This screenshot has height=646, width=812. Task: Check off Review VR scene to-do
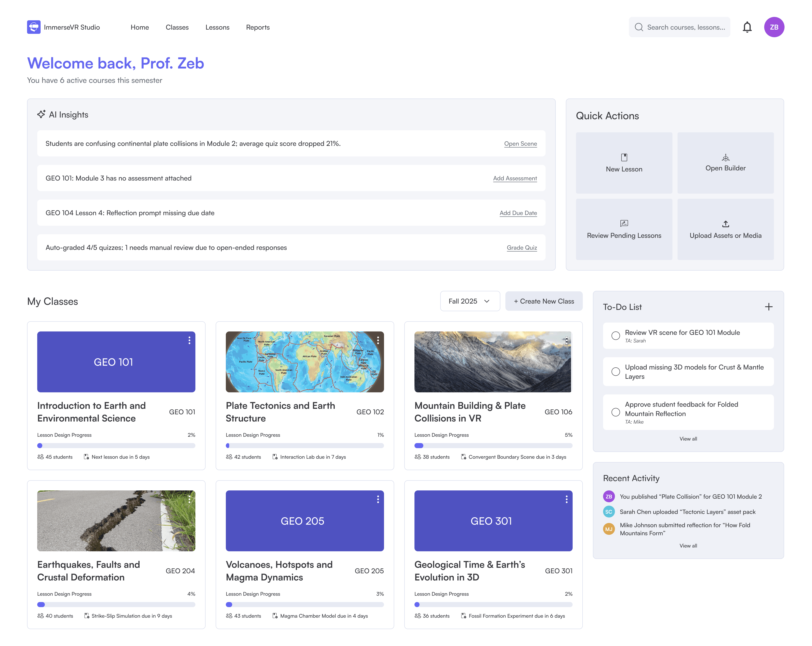click(x=615, y=335)
